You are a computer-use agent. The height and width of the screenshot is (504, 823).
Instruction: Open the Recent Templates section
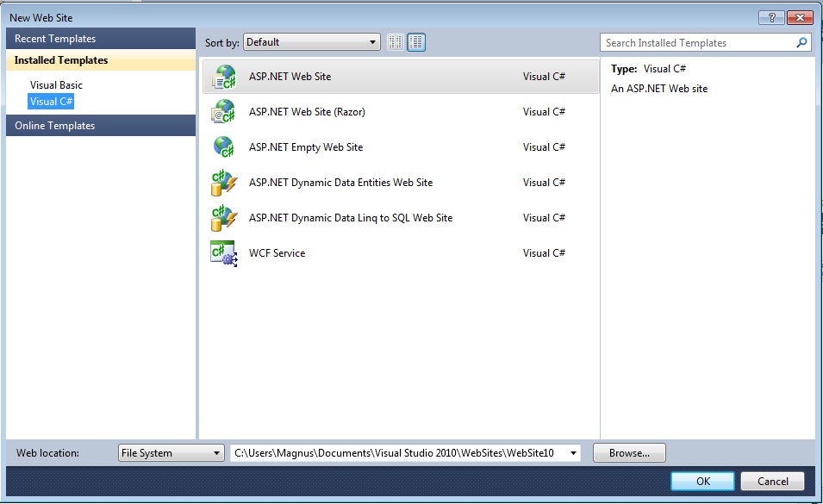tap(101, 39)
